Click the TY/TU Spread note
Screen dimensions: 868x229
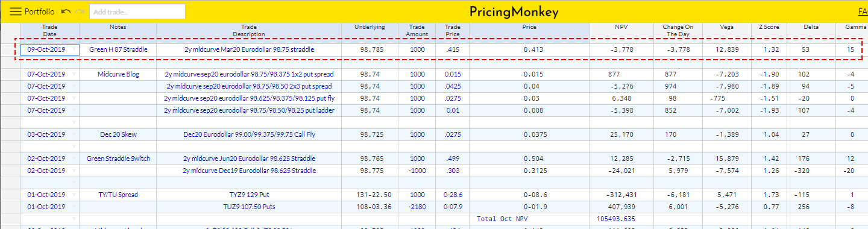tap(118, 195)
